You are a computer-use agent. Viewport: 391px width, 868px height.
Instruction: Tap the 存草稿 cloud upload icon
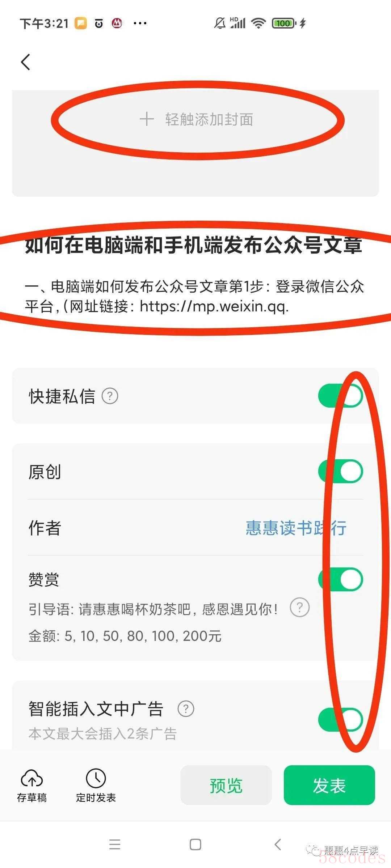[x=32, y=778]
